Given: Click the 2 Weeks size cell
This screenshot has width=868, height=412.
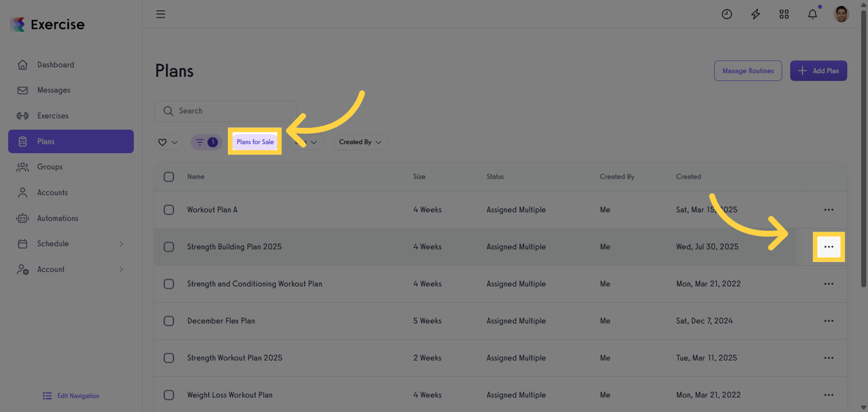Looking at the screenshot, I should pos(428,358).
